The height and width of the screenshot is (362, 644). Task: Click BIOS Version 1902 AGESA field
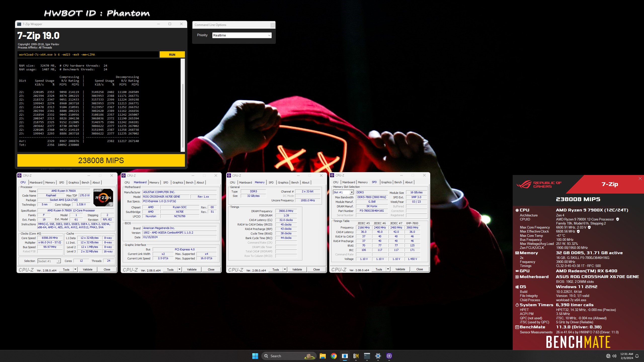click(x=179, y=233)
